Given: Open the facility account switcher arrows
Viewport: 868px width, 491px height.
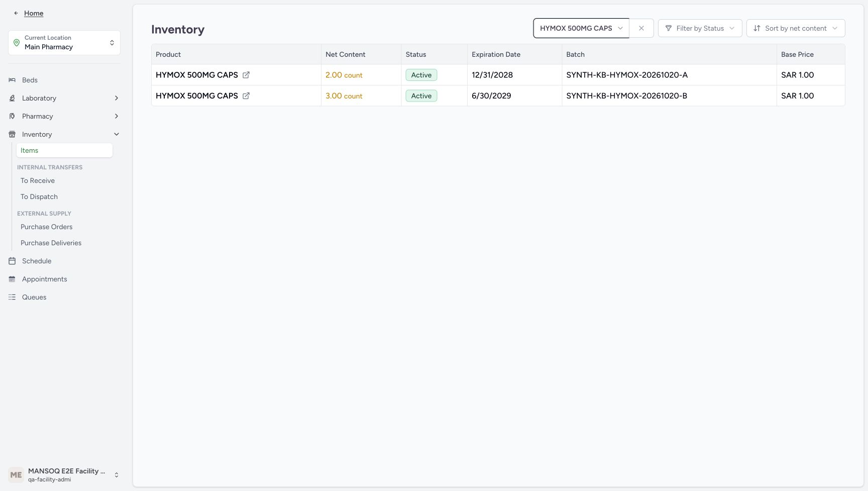Looking at the screenshot, I should [117, 475].
